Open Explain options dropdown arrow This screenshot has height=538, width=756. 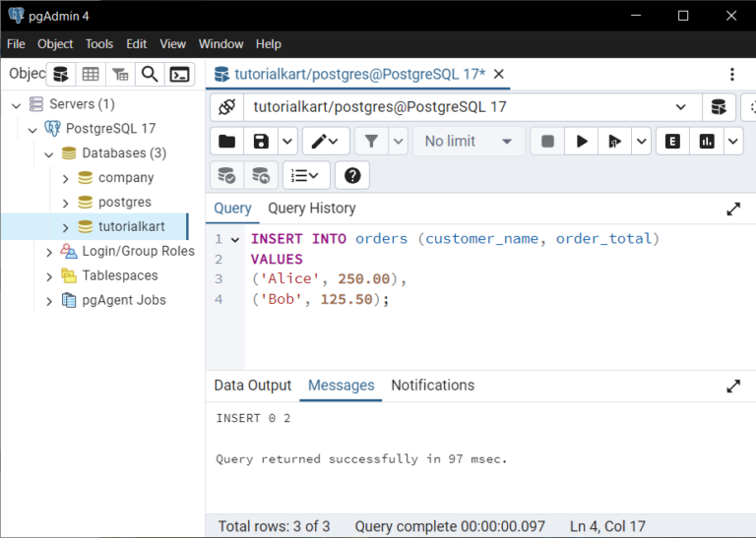point(733,141)
